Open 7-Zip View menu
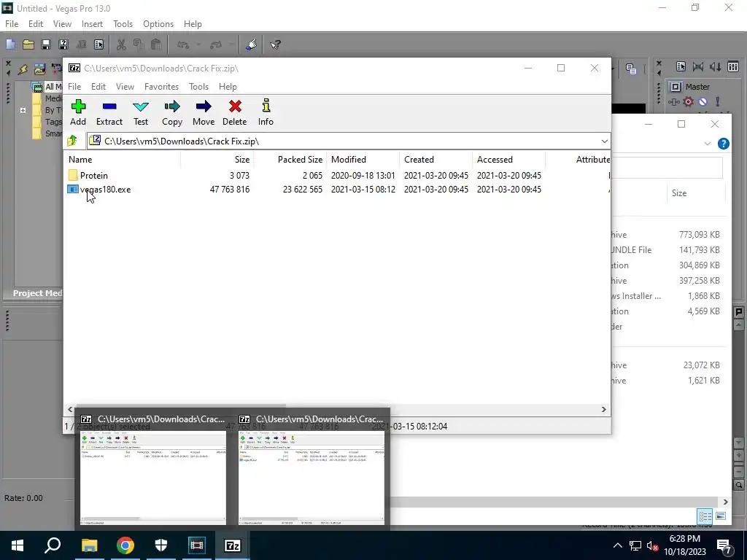747x560 pixels. click(x=125, y=87)
